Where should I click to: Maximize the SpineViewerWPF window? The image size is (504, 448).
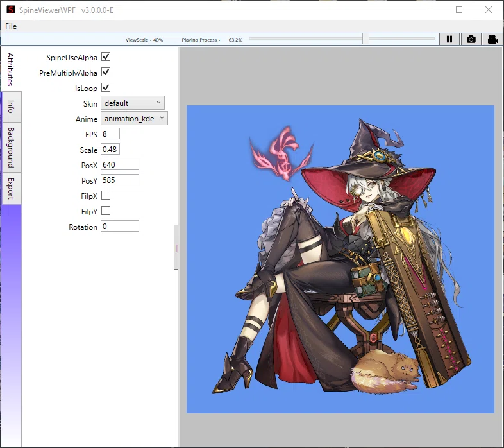[x=459, y=10]
